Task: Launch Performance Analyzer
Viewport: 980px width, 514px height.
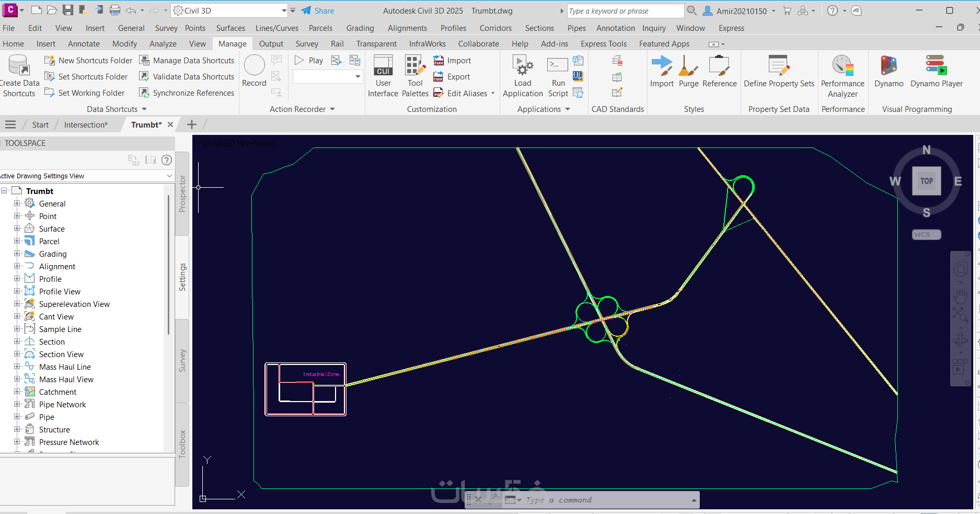Action: coord(843,76)
